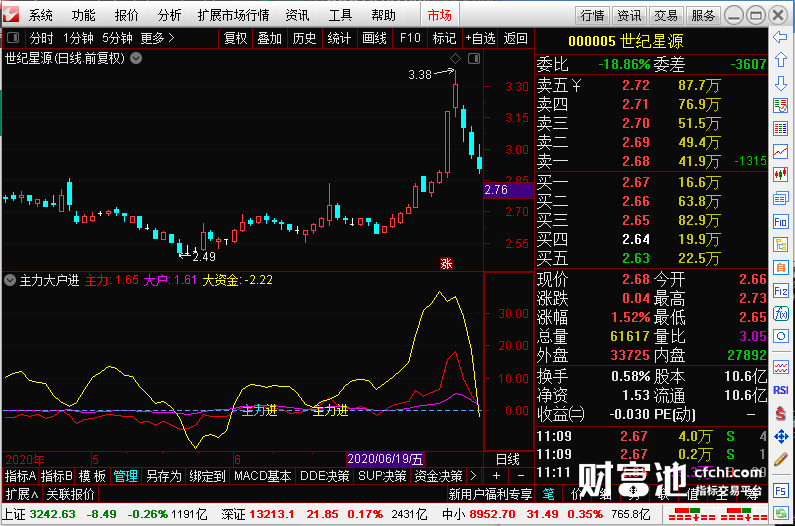Select the blue four-way move arrows icon

point(780,436)
